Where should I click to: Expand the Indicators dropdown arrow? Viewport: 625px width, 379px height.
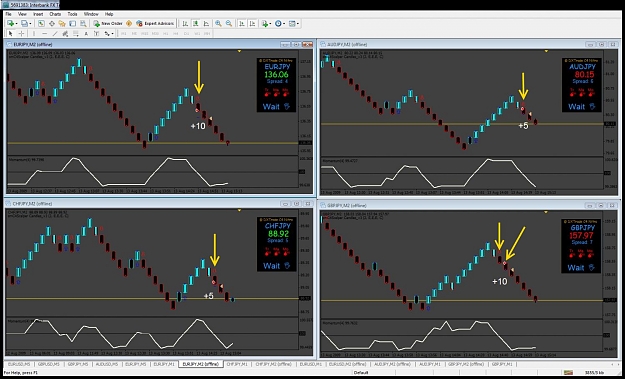click(270, 24)
